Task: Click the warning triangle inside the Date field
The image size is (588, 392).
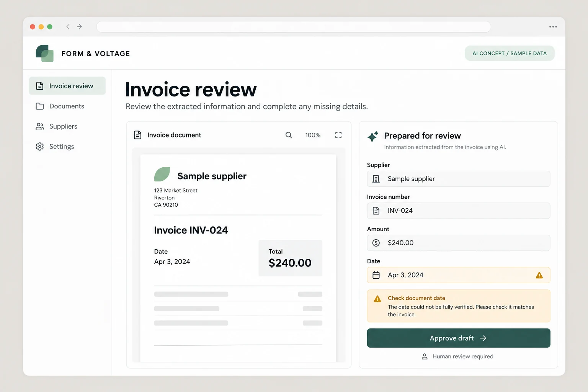Action: tap(539, 275)
